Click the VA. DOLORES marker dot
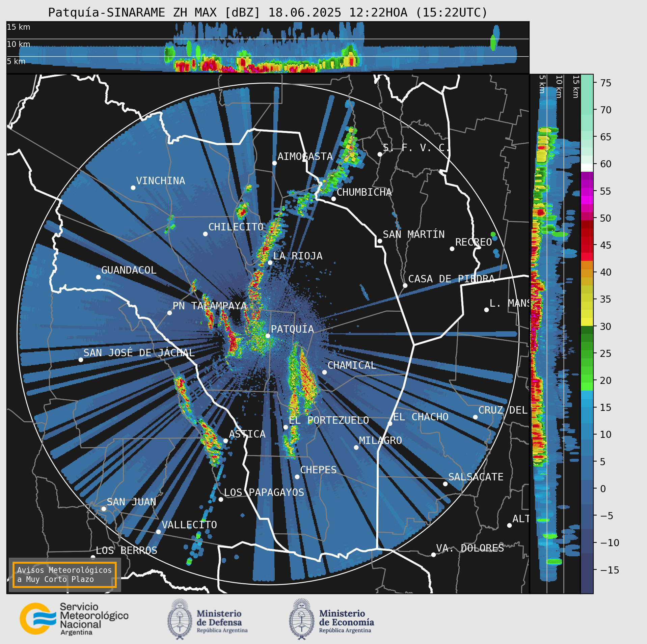 coord(433,555)
